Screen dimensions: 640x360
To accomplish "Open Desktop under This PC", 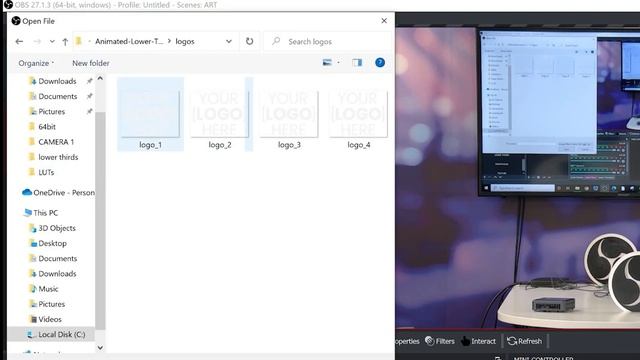I will click(48, 243).
